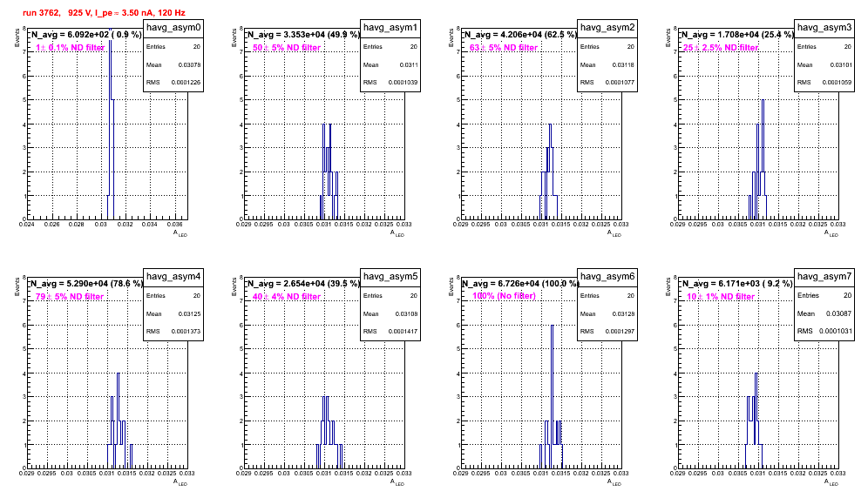This screenshot has height=498, width=868.
Task: Click the Entries 20 row in havg_asym0
Action: point(173,47)
